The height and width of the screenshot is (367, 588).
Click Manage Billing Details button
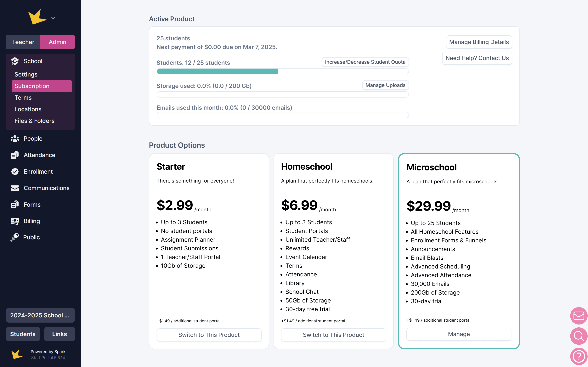479,42
